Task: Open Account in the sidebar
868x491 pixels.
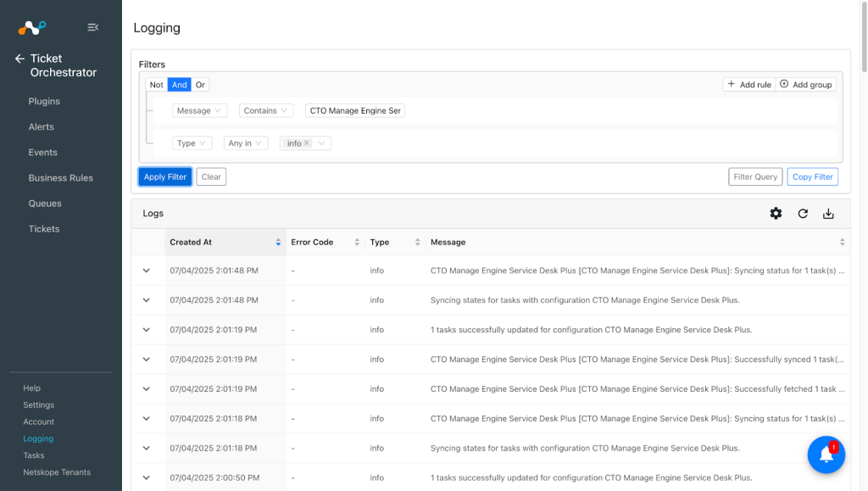Action: tap(39, 421)
